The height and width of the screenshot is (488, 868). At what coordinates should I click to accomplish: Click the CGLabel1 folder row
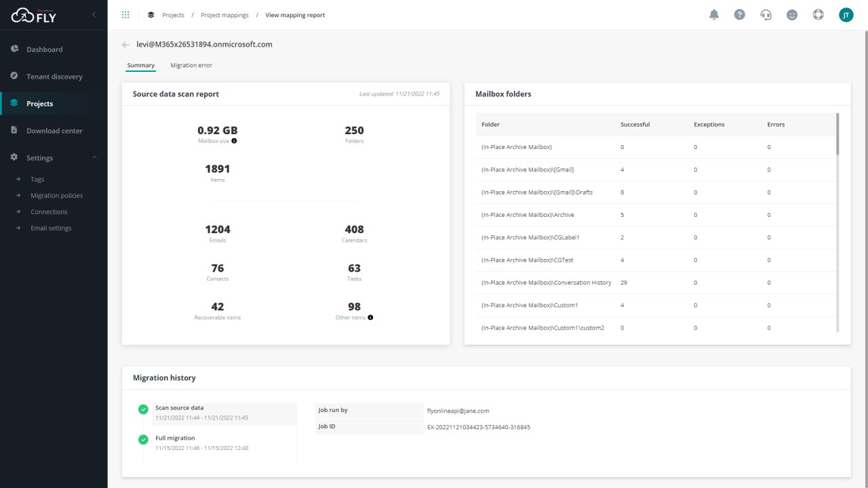point(656,237)
